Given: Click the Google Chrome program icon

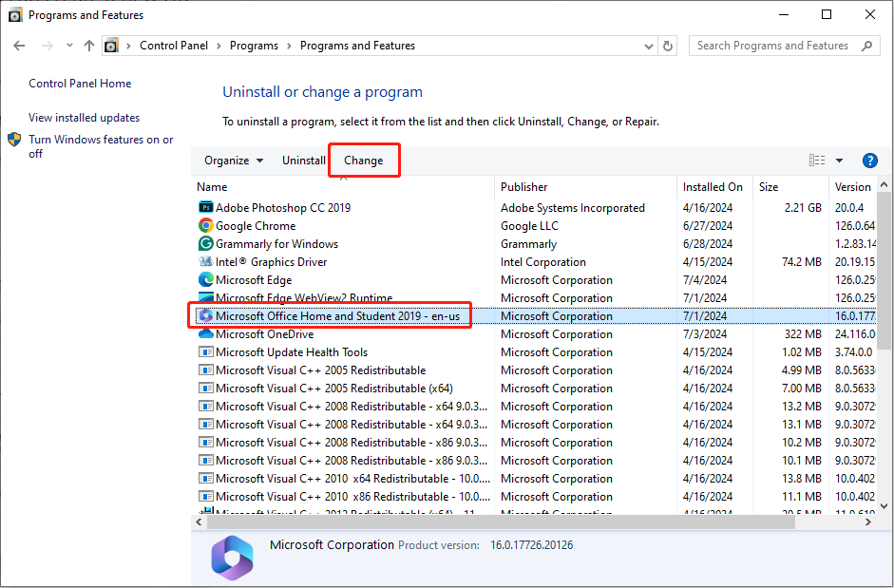Looking at the screenshot, I should click(205, 226).
